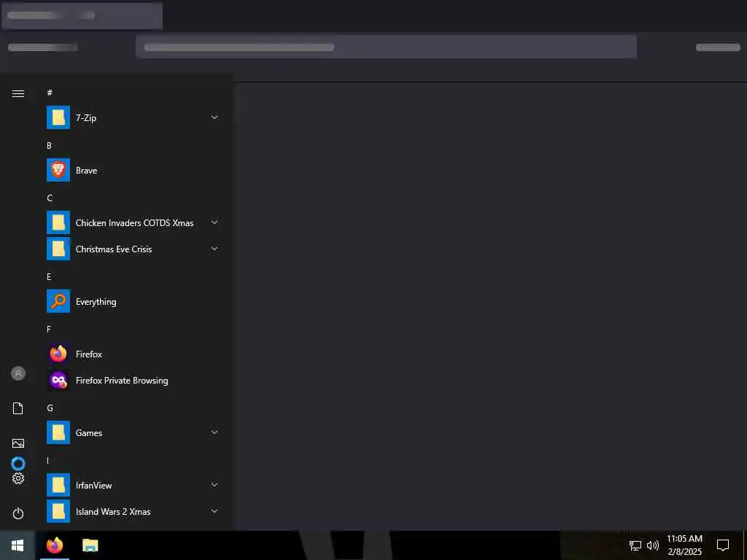Select the Island Wars 2 Xmas label

click(113, 511)
